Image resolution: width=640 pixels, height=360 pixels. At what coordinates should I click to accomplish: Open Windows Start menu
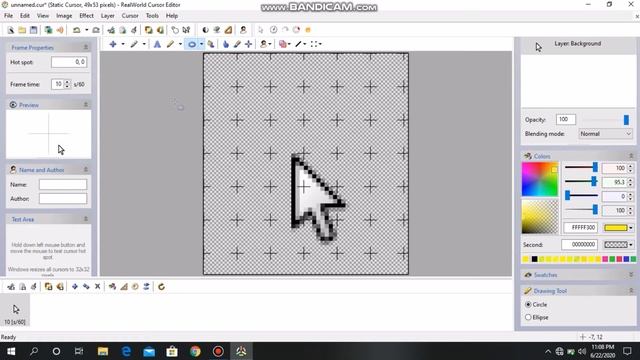click(x=11, y=351)
